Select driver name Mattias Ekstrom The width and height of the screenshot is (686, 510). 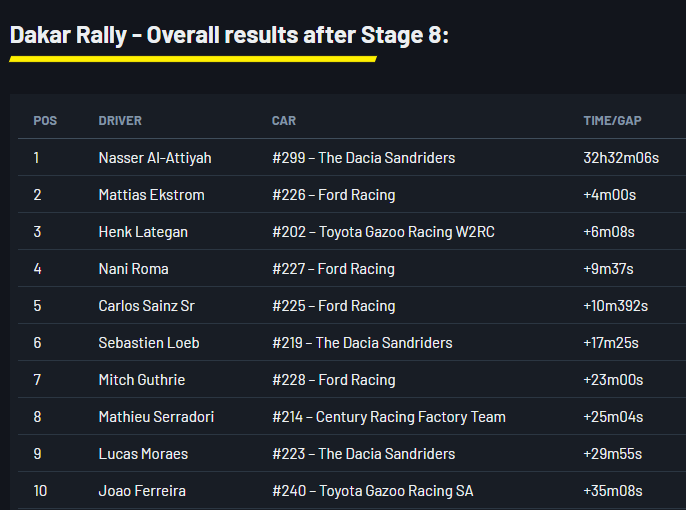click(x=151, y=195)
